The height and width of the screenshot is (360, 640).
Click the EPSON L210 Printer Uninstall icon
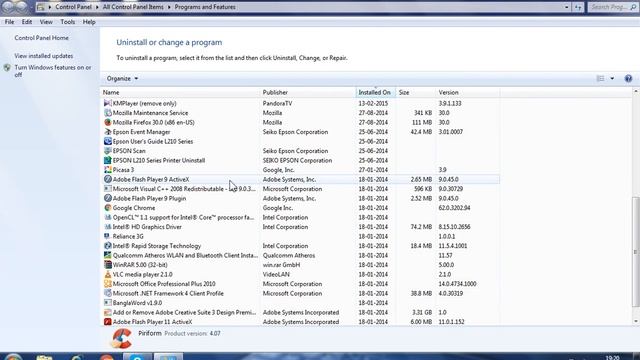click(107, 160)
